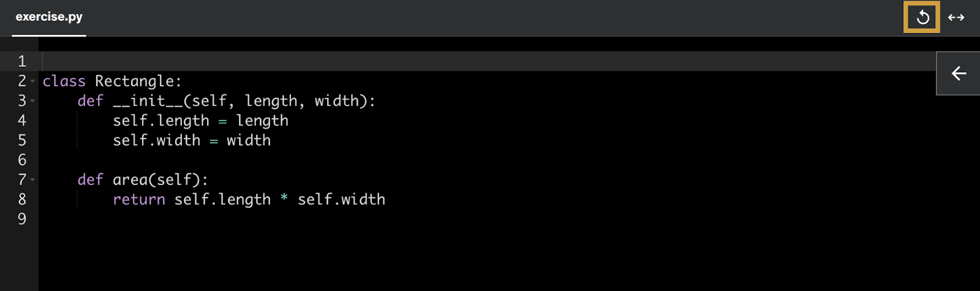This screenshot has height=291, width=980.
Task: Collapse the area method fold arrow
Action: 32,180
